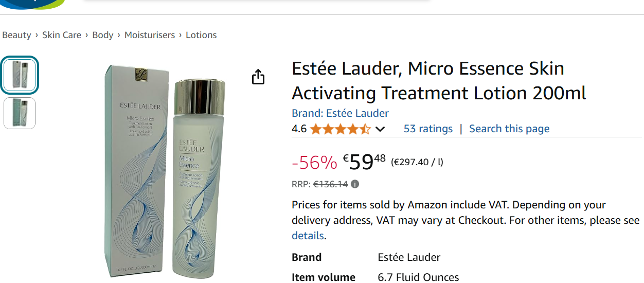This screenshot has height=283, width=644.
Task: Select the second product thumbnail
Action: pyautogui.click(x=20, y=113)
